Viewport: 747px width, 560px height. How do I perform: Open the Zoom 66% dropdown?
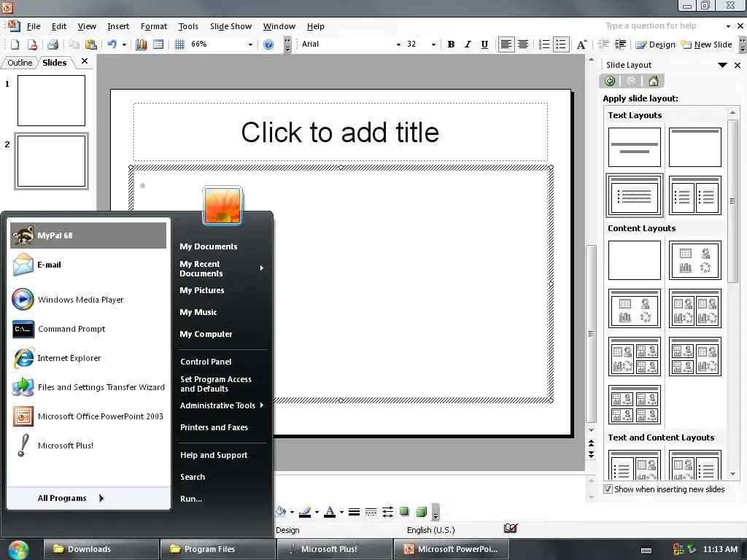[x=249, y=44]
